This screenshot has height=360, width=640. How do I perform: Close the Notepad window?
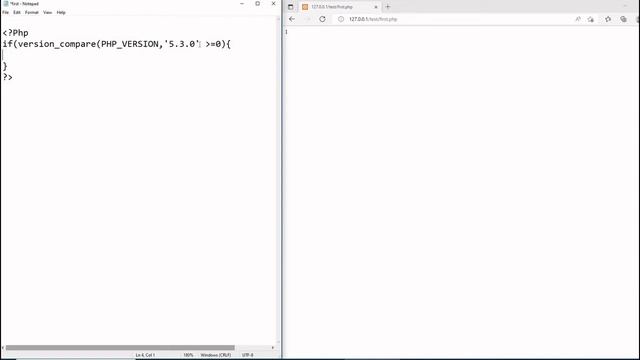coord(273,4)
